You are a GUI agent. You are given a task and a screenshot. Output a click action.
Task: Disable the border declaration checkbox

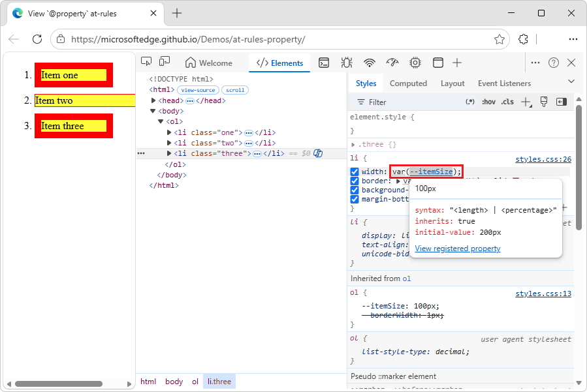(x=355, y=181)
